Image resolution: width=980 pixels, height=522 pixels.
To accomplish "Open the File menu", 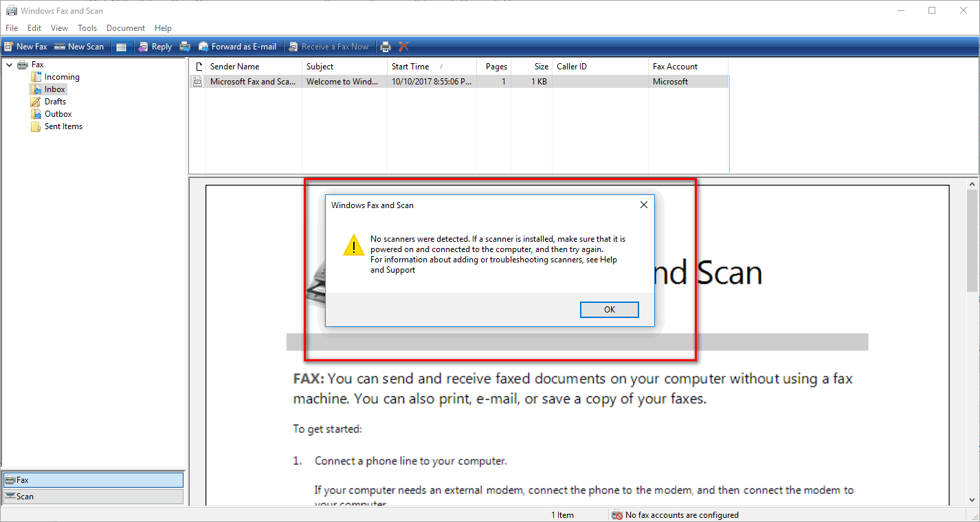I will pyautogui.click(x=12, y=28).
